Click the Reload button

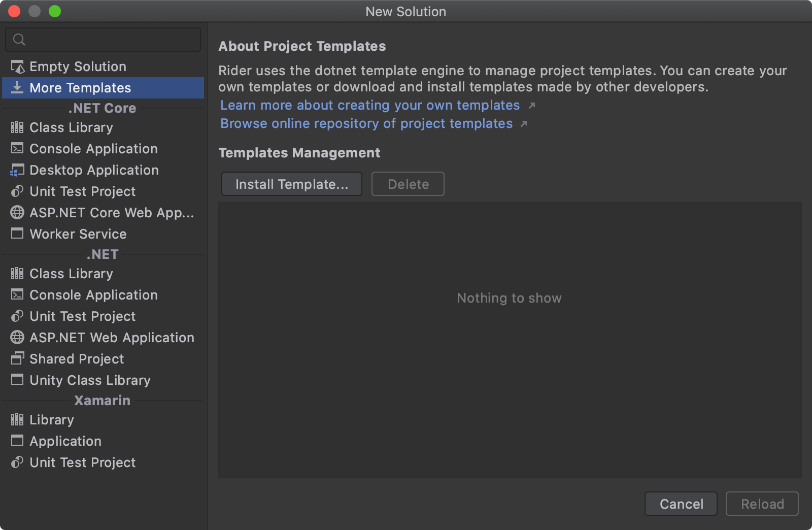click(762, 504)
